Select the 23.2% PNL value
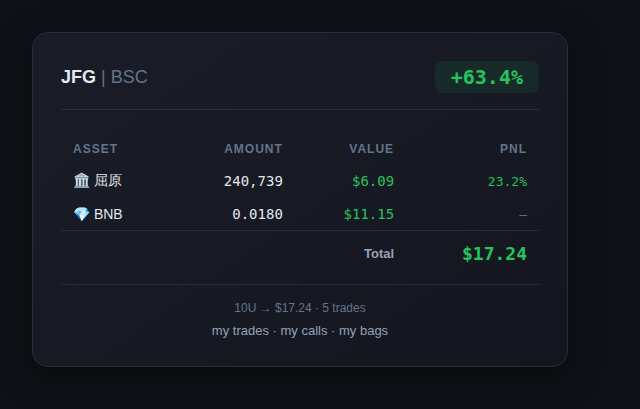 point(507,182)
